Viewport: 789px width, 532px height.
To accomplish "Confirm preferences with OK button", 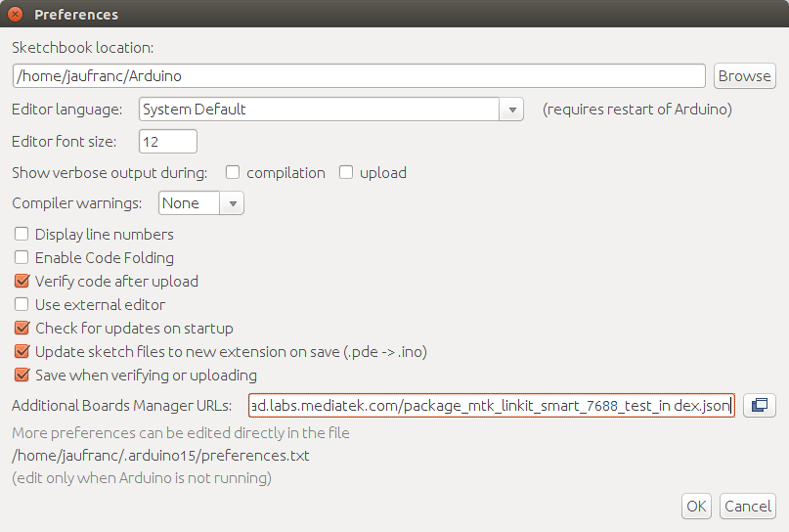I will 696,506.
